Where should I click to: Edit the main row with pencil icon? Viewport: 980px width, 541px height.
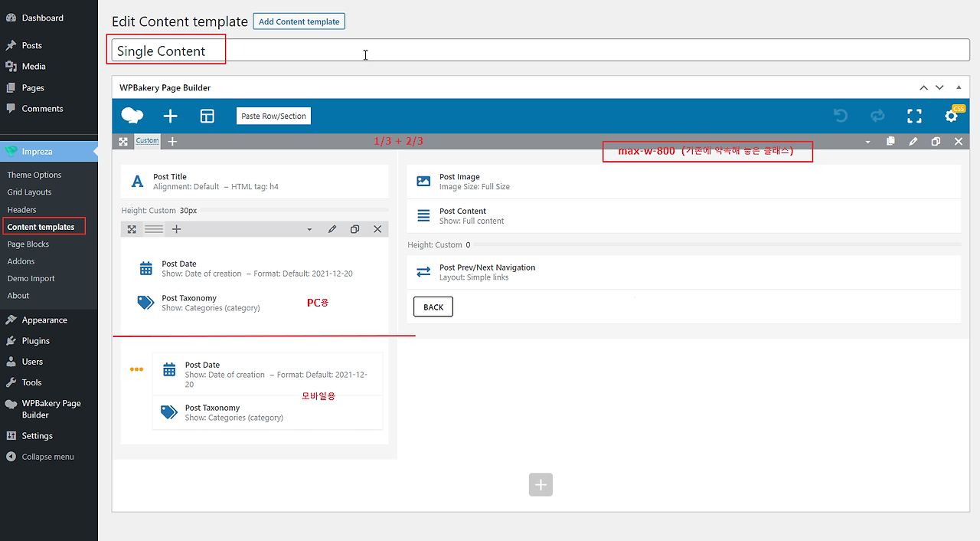point(913,142)
